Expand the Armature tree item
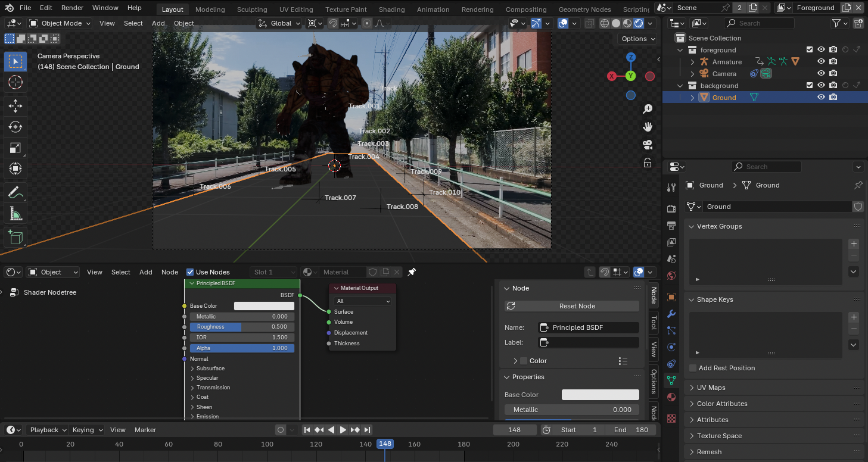 (692, 62)
